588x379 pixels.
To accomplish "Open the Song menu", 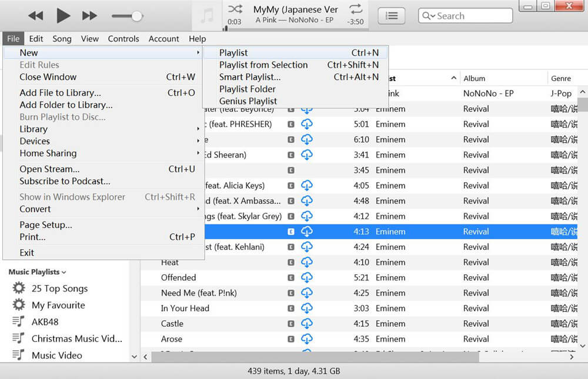I will tap(62, 39).
